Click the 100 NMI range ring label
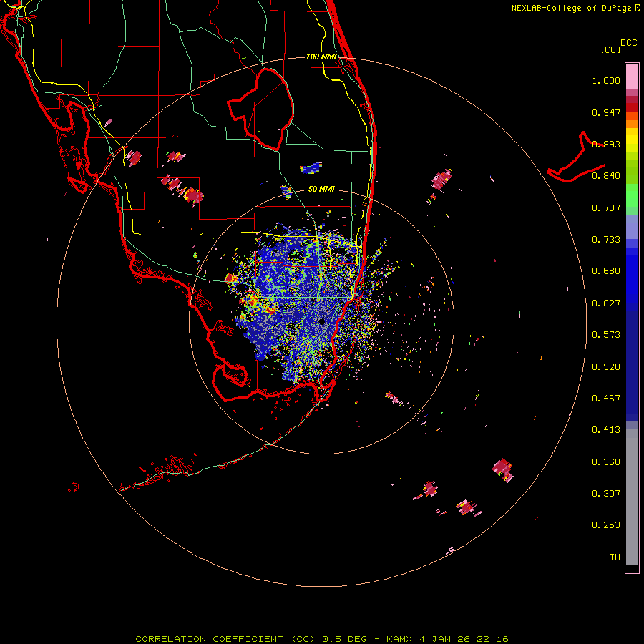644x644 pixels. click(x=321, y=57)
